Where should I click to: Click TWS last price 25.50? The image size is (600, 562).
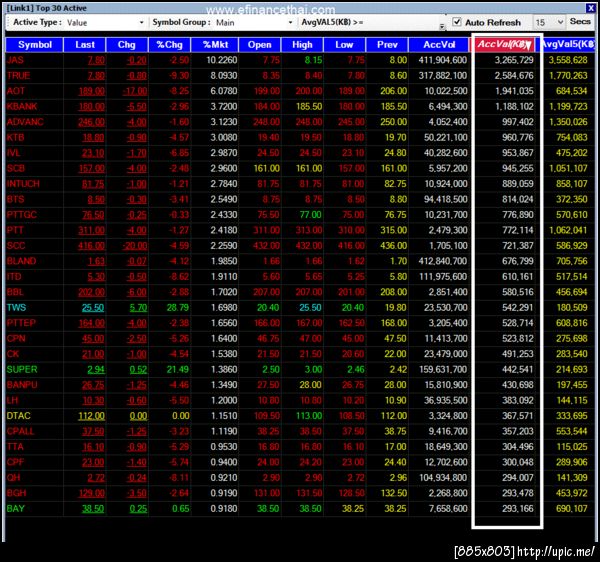pos(93,308)
